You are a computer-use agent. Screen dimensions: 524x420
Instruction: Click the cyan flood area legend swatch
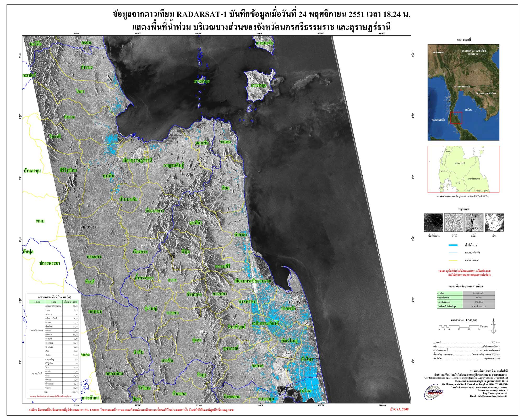coord(453,245)
